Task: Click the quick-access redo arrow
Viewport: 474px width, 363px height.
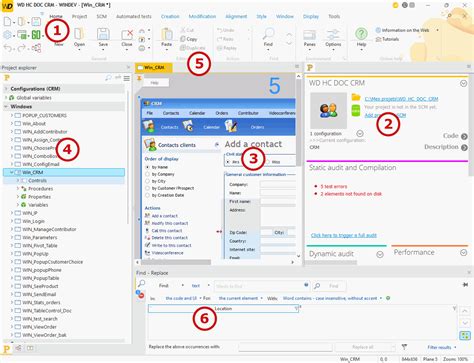Action: coord(21,48)
